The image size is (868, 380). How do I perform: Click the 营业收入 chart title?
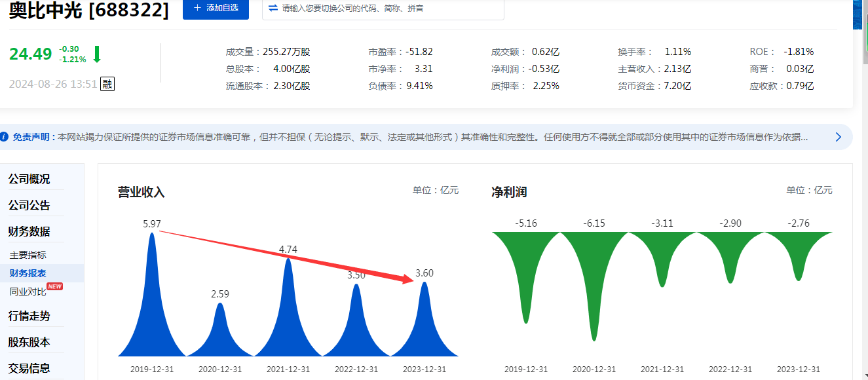tap(141, 192)
